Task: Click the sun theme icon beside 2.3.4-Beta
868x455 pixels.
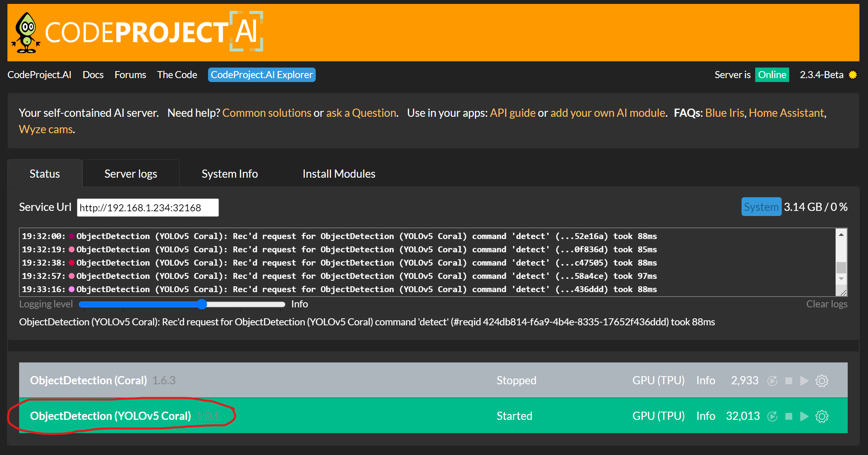Action: (x=853, y=75)
